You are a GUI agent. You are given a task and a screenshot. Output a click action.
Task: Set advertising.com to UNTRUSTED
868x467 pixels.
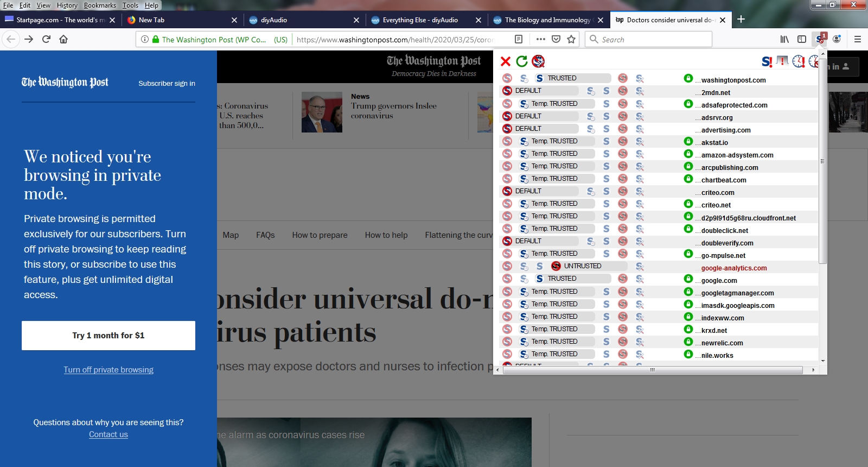[x=623, y=129]
